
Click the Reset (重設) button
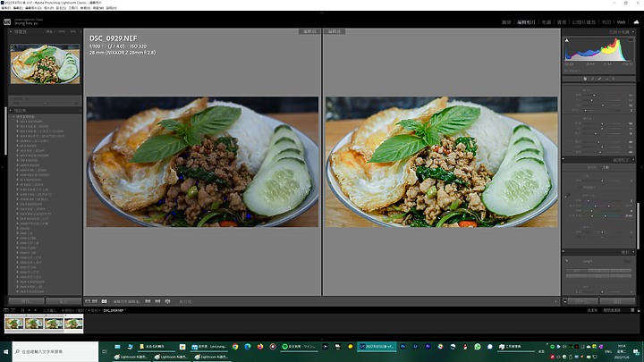pos(617,301)
